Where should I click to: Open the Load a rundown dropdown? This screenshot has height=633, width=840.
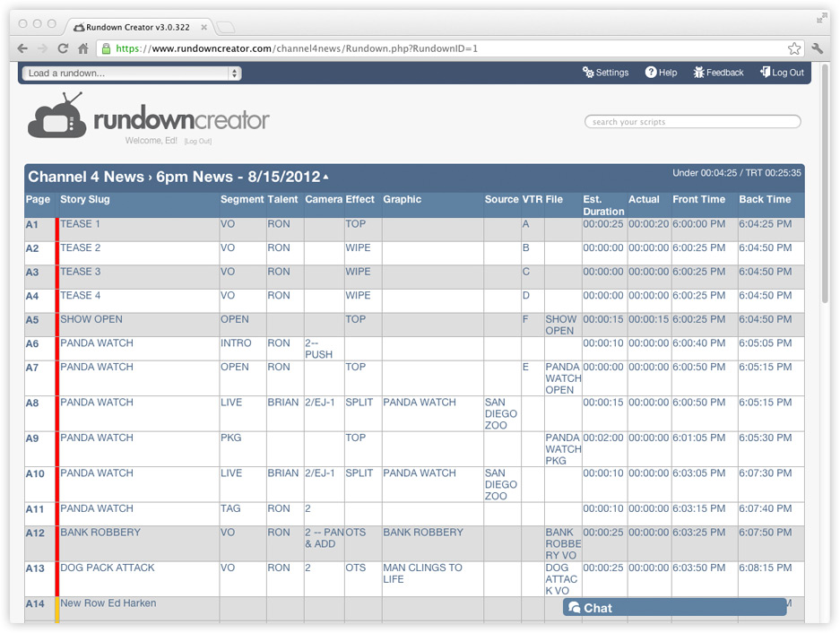[x=132, y=73]
